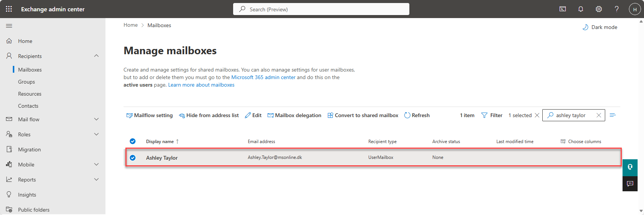Click the Refresh toolbar button

417,115
